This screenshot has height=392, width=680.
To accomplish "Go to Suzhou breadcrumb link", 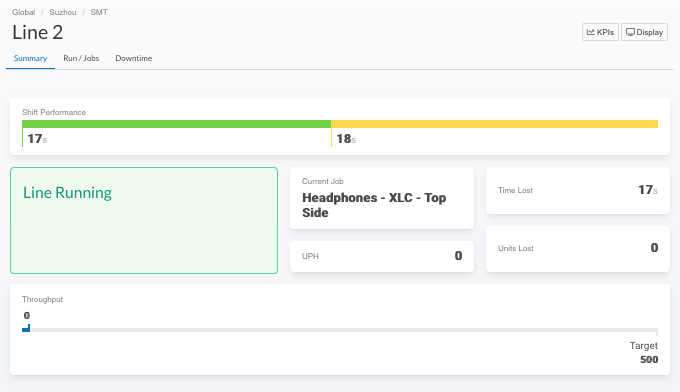I will [63, 12].
